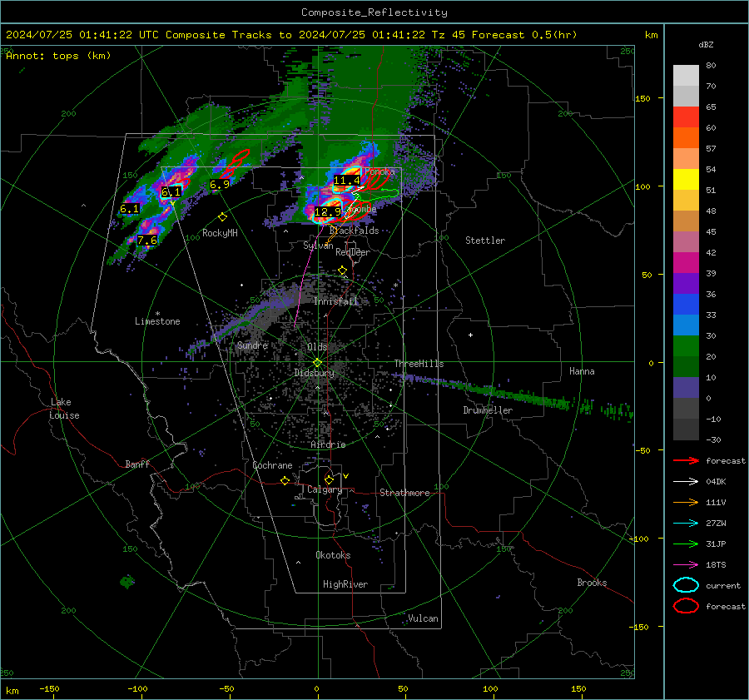Click the Ponoka city label
The width and height of the screenshot is (749, 700).
tap(379, 171)
